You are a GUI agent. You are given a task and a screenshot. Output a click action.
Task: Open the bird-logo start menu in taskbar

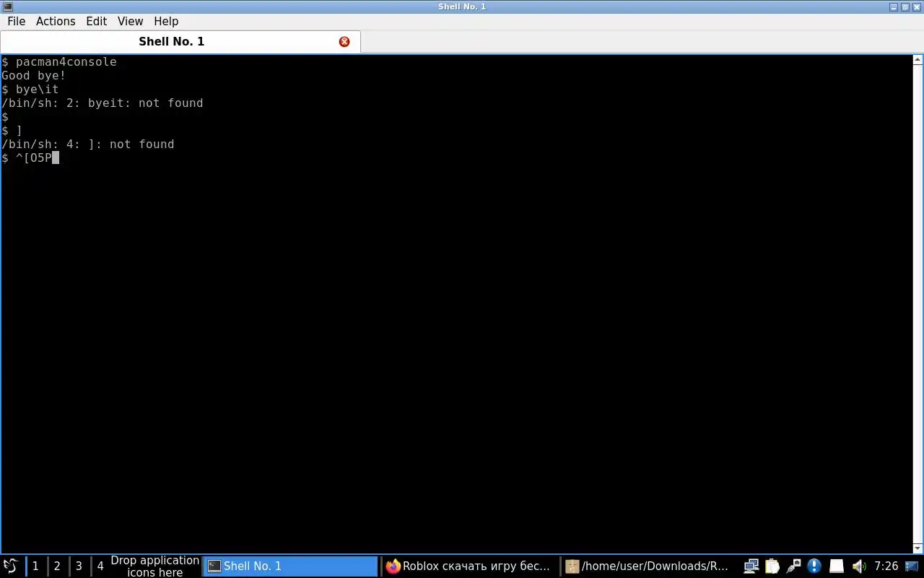11,566
